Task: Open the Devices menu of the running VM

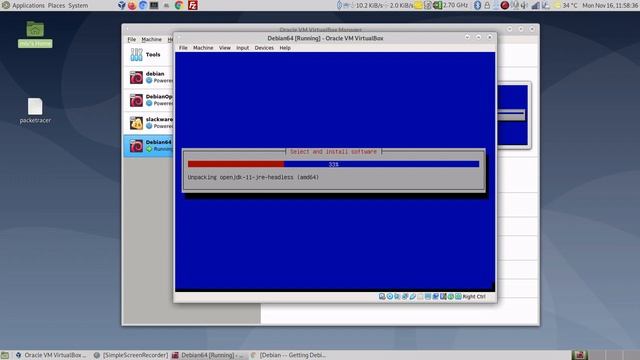Action: (x=264, y=48)
